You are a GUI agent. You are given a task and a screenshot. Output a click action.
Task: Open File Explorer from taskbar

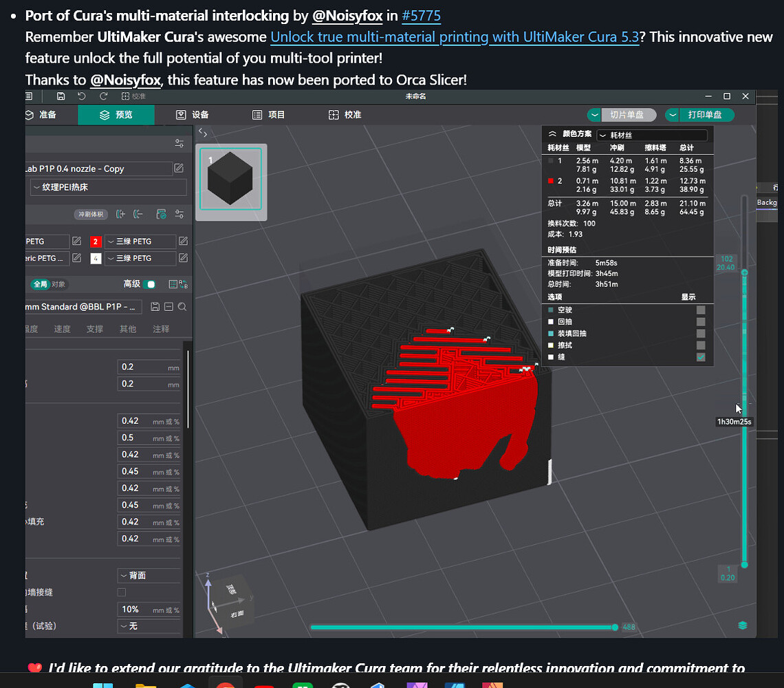point(146,685)
